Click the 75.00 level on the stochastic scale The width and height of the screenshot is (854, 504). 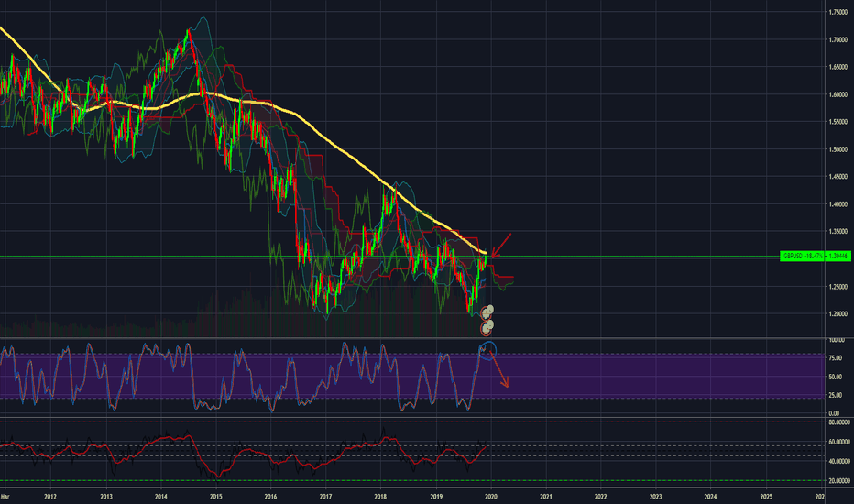pos(835,357)
